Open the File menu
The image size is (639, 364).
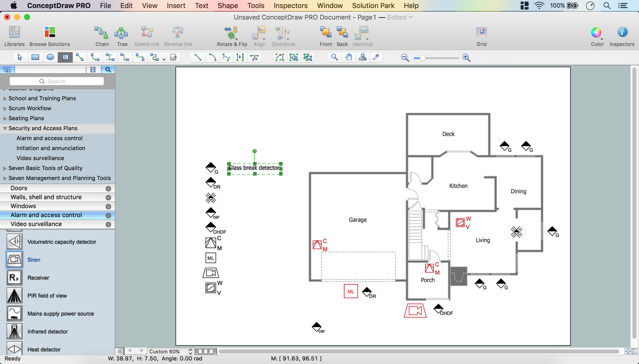(x=105, y=6)
